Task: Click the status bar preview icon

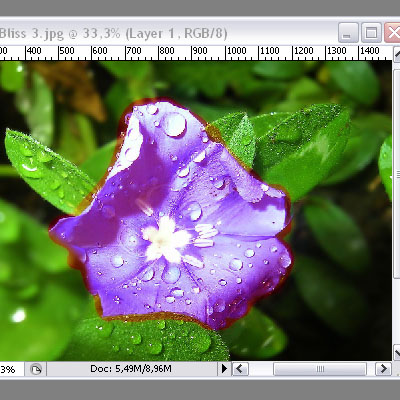Action: point(36,369)
